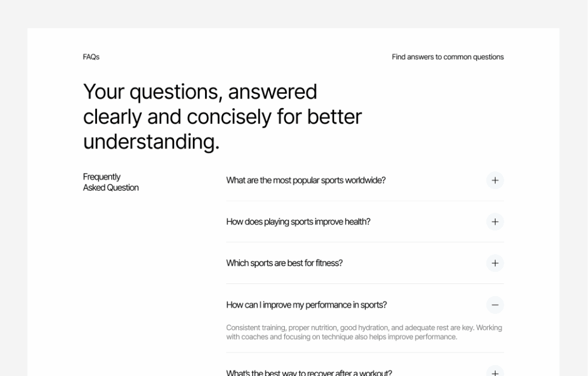Click the plus icon beside the popular sports question
The image size is (588, 376).
click(495, 180)
